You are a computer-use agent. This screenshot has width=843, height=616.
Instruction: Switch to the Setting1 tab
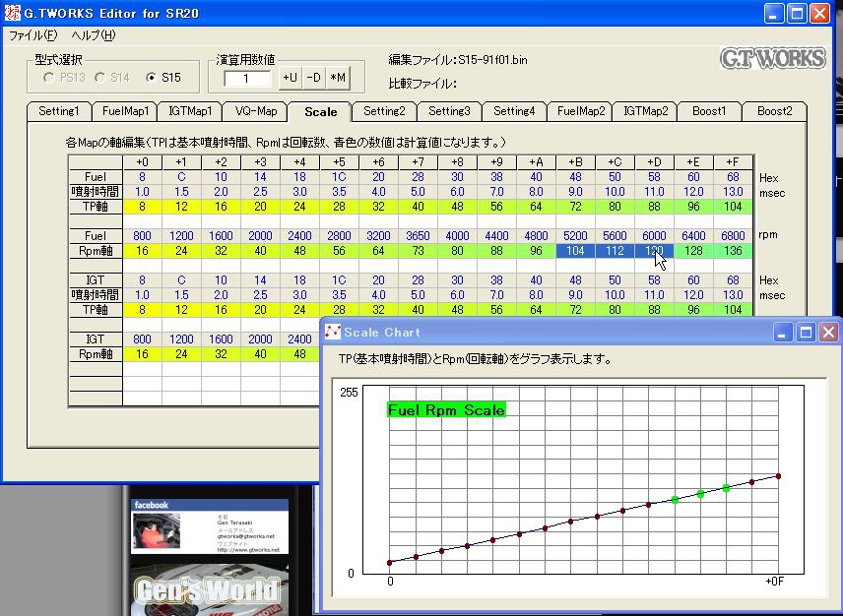click(59, 111)
